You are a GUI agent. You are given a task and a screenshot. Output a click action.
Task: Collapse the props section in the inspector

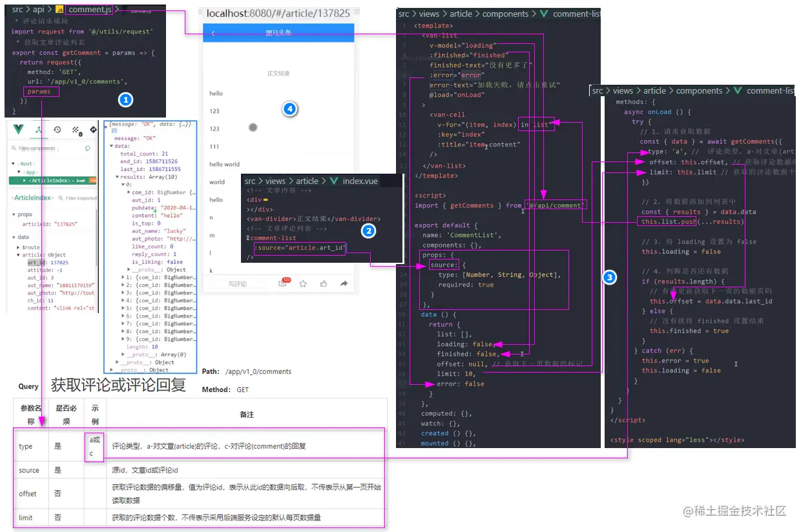pos(14,214)
